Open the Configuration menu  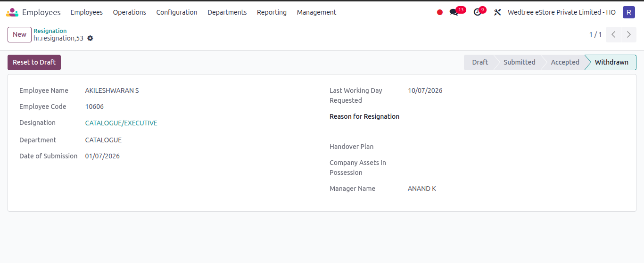pos(177,12)
